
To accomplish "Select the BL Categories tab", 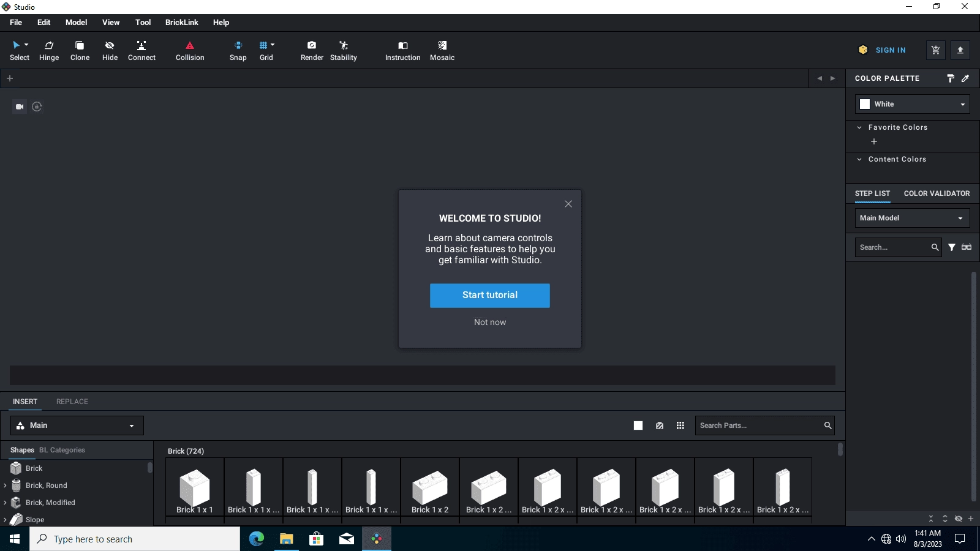I will point(62,450).
